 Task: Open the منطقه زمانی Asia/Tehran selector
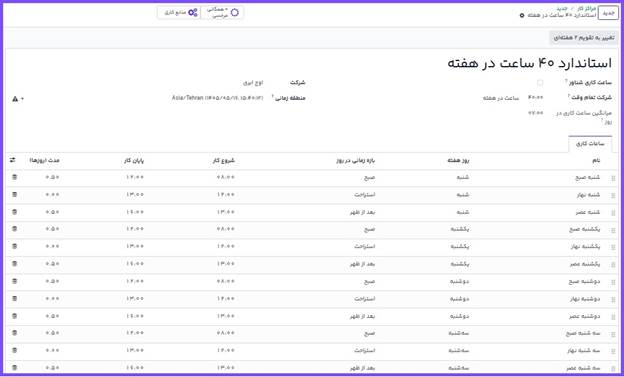pyautogui.click(x=217, y=98)
